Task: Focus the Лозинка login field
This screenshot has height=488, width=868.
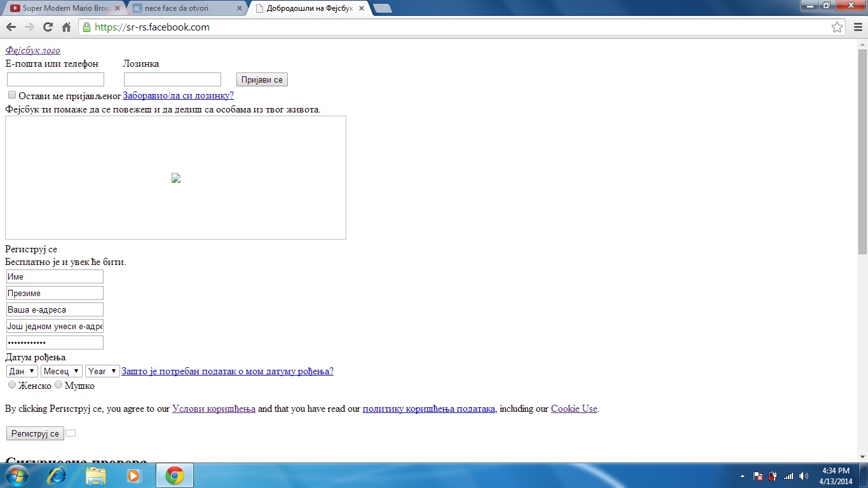Action: [172, 79]
